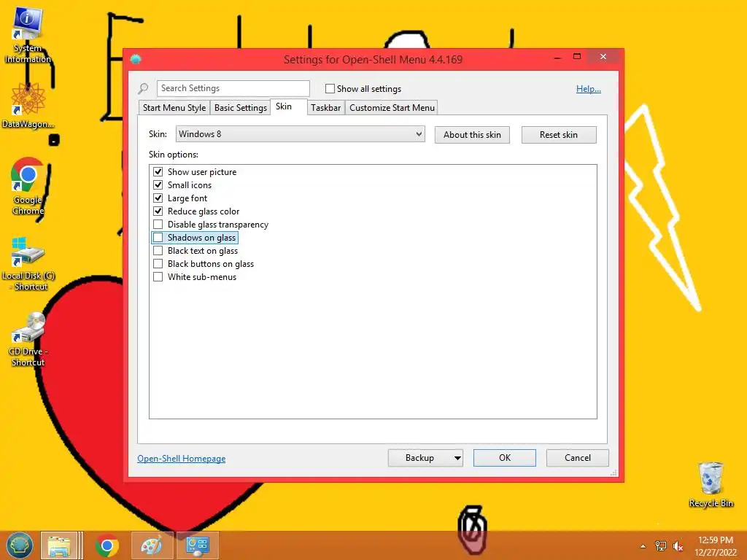
Task: Uncheck the Small icons option
Action: coord(158,184)
